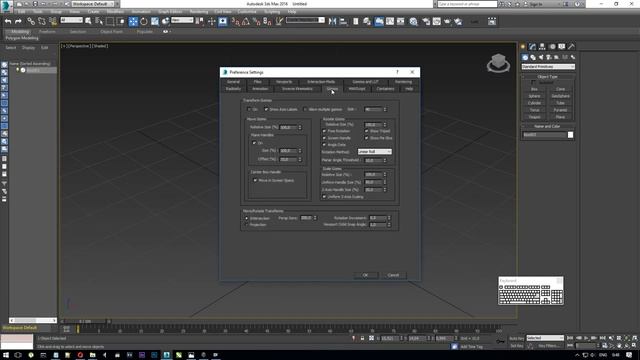
Task: Toggle the Transform Gizmos On checkbox
Action: (249, 109)
